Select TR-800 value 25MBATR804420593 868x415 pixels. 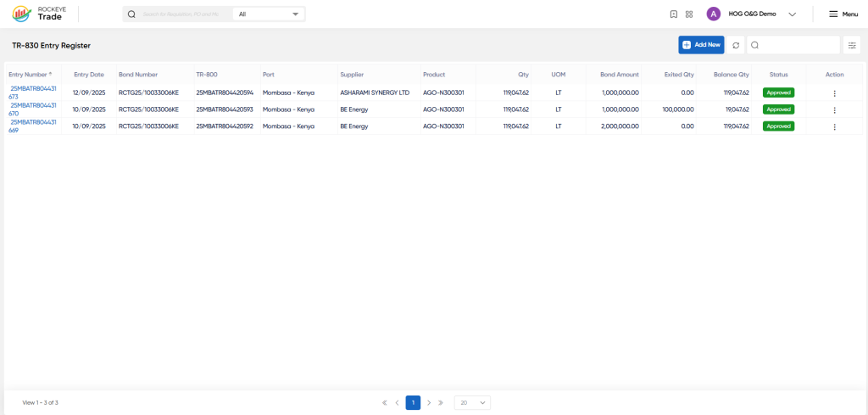[x=225, y=109]
